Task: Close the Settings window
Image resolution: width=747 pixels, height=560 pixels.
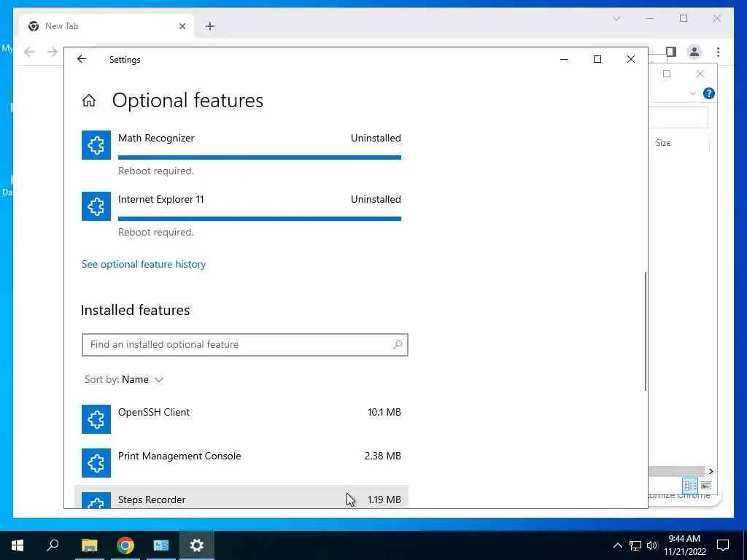Action: click(x=631, y=59)
